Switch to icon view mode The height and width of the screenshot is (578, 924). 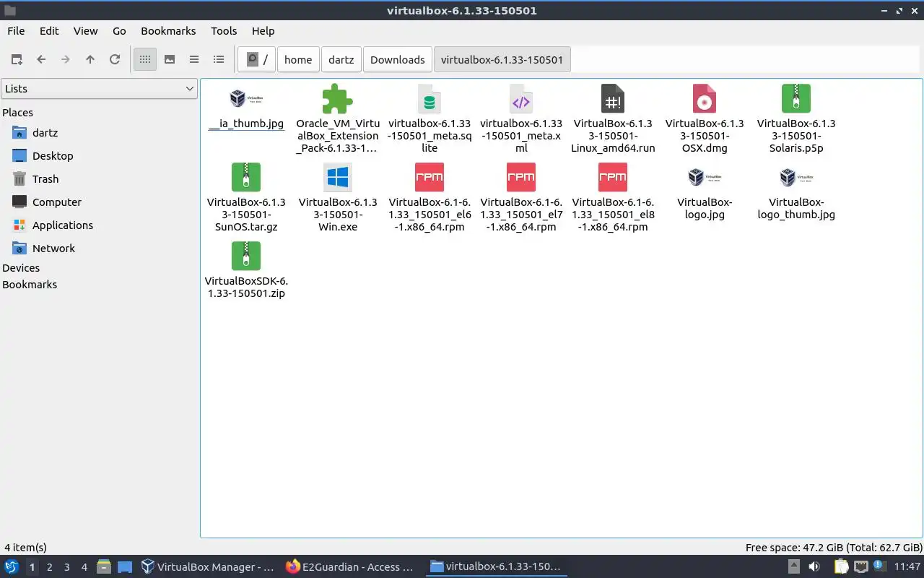(x=145, y=59)
